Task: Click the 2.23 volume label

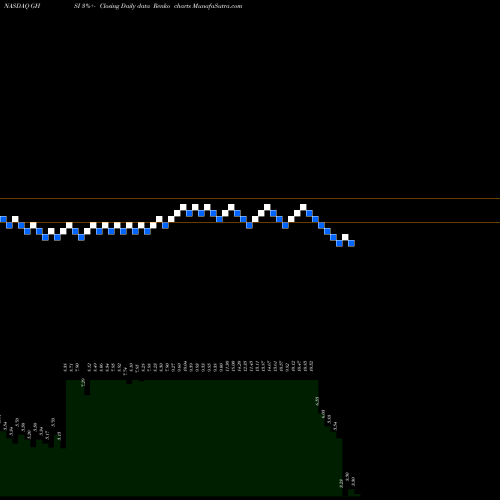Action: pyautogui.click(x=341, y=483)
